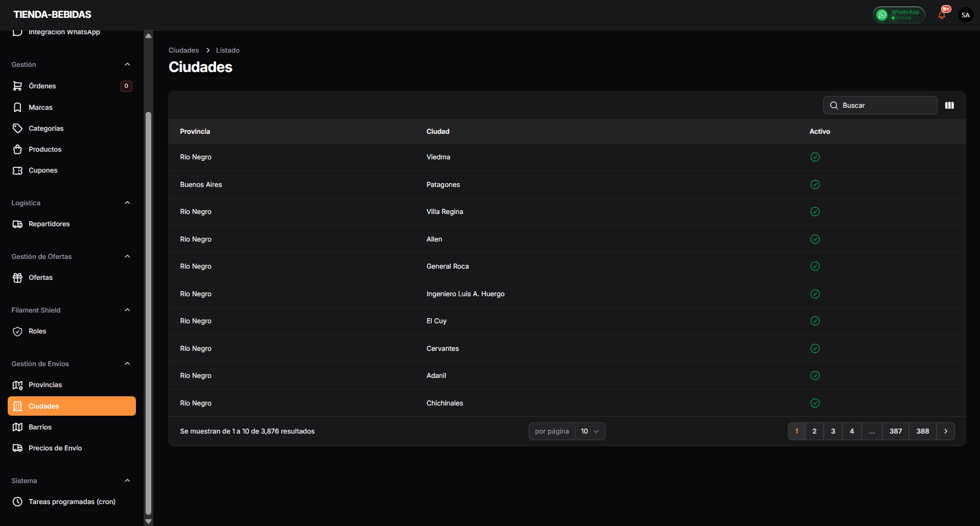Open the per-page results dropdown
Viewport: 980px width, 526px height.
point(590,431)
